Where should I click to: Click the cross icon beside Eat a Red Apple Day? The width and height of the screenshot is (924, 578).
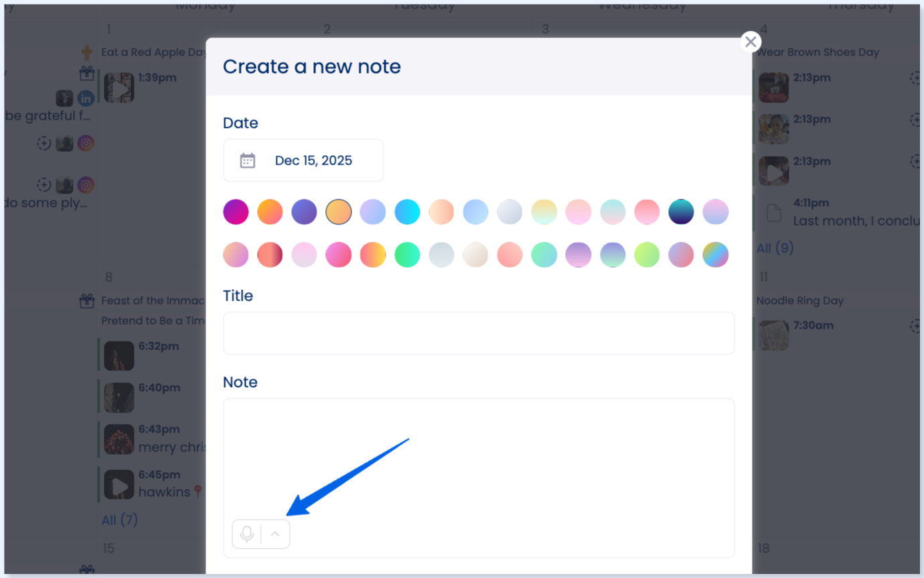[86, 52]
